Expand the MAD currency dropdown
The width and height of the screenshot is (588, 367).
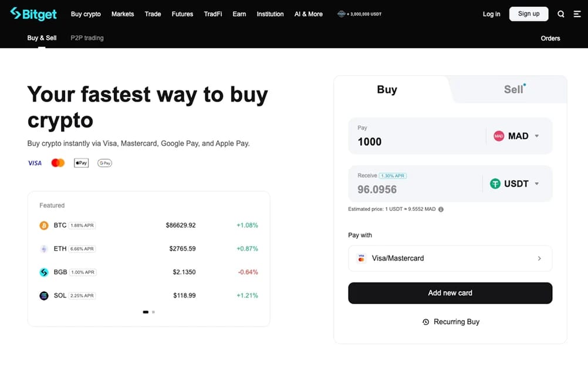(x=516, y=136)
